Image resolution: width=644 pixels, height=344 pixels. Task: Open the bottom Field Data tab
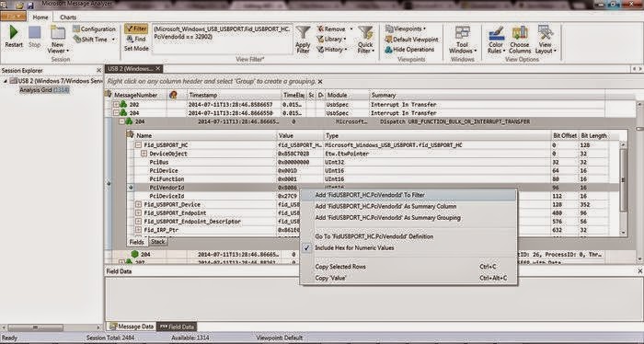click(177, 327)
